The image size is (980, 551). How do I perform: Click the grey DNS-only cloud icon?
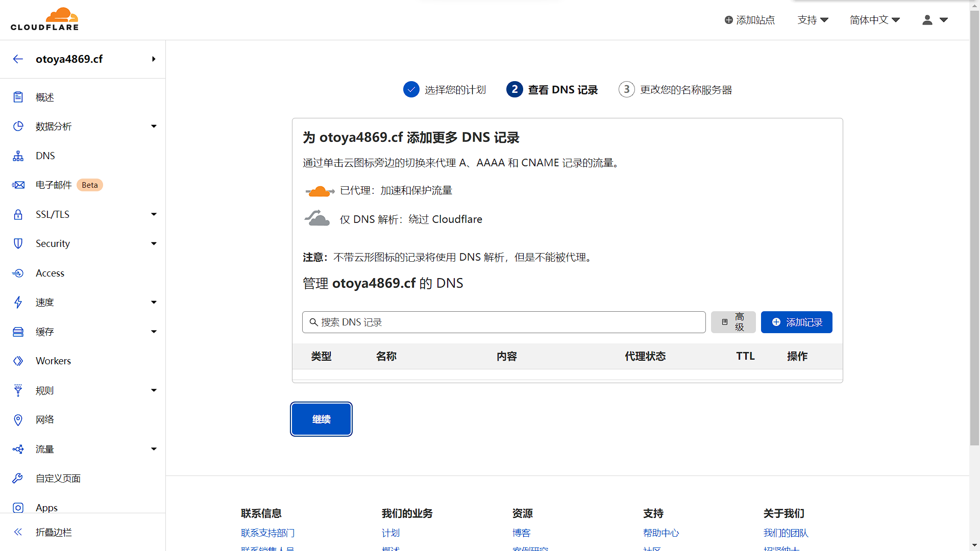tap(317, 218)
